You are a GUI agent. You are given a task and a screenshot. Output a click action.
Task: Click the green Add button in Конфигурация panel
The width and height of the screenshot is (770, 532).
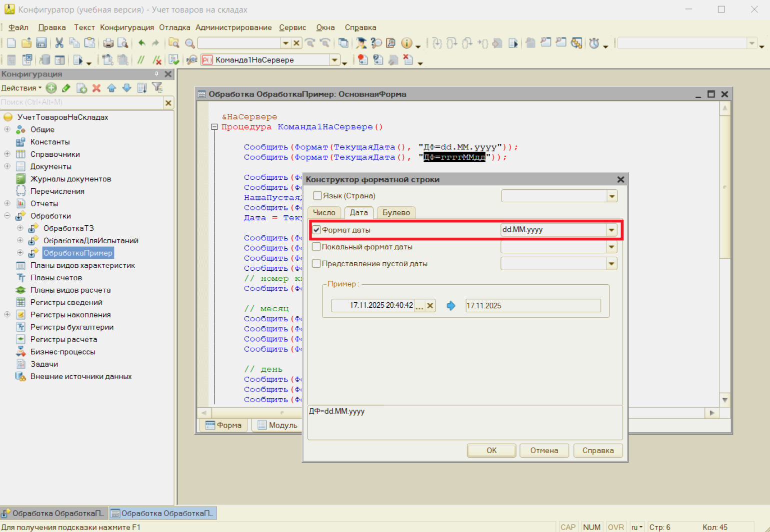(x=51, y=88)
